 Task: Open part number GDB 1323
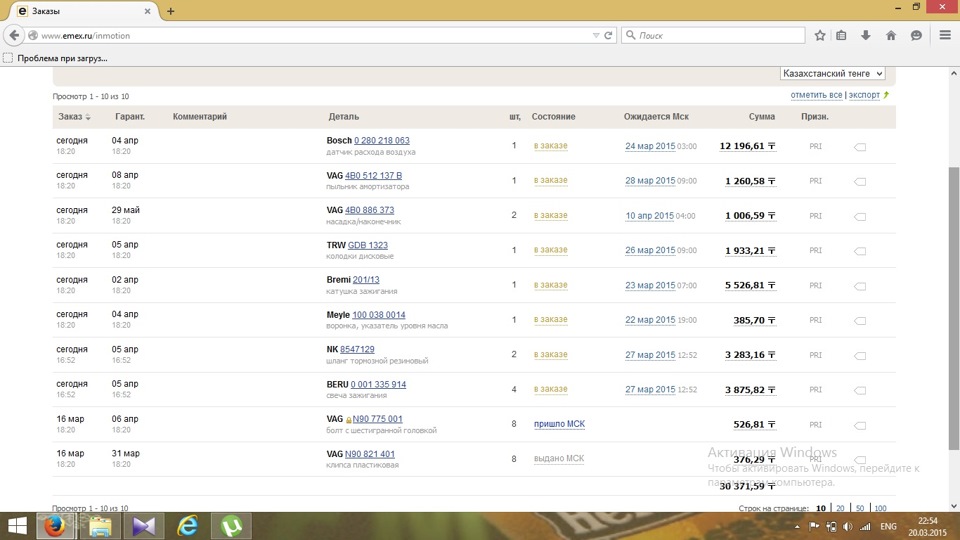pos(367,245)
